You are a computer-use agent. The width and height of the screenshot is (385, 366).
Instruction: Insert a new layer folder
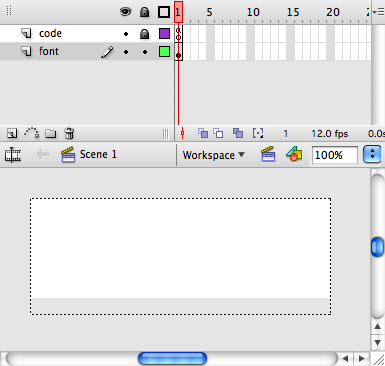[x=51, y=134]
